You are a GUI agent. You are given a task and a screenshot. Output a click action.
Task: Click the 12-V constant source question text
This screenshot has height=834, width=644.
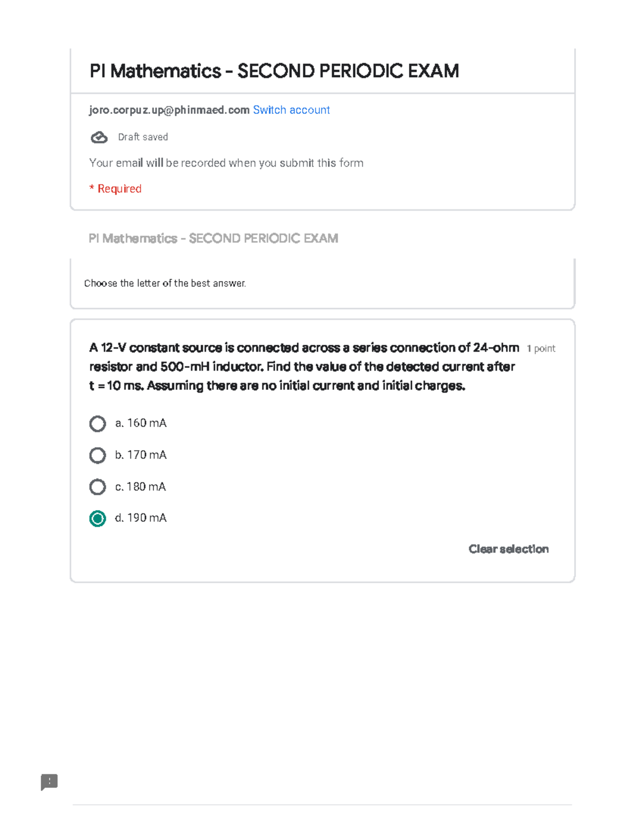pos(303,367)
